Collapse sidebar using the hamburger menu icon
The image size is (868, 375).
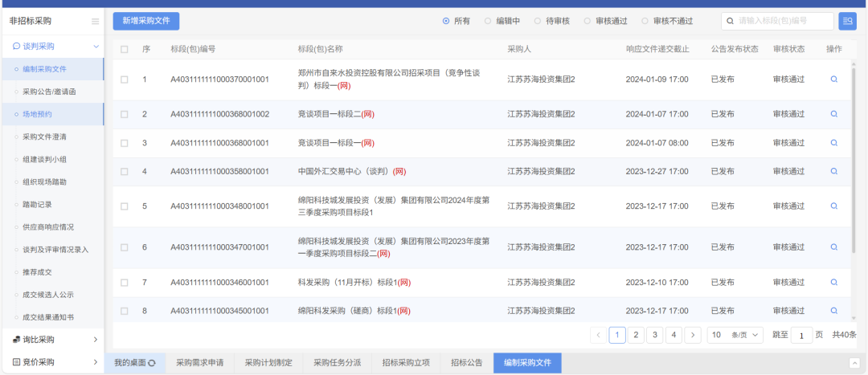[x=96, y=22]
